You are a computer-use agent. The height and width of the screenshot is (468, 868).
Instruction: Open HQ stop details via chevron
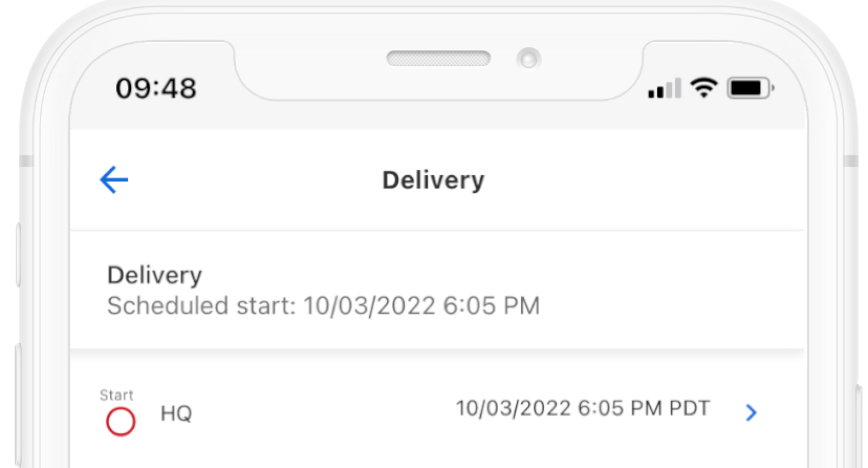point(751,413)
